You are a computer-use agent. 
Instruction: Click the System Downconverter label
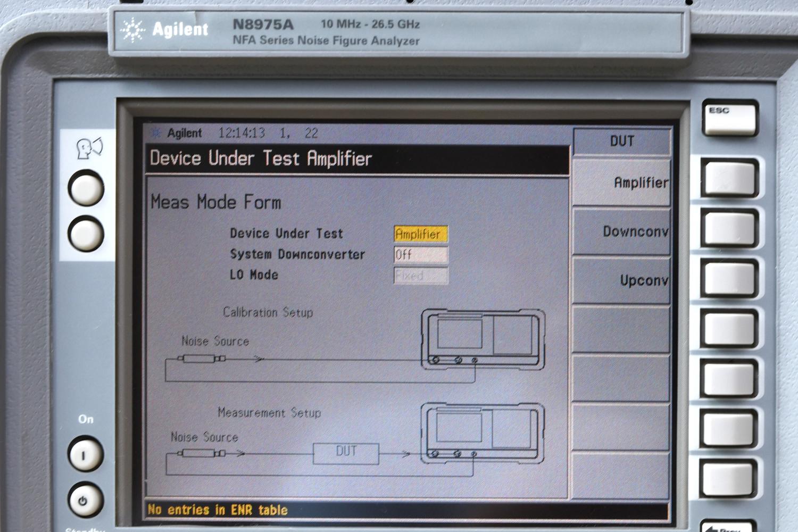pos(297,254)
